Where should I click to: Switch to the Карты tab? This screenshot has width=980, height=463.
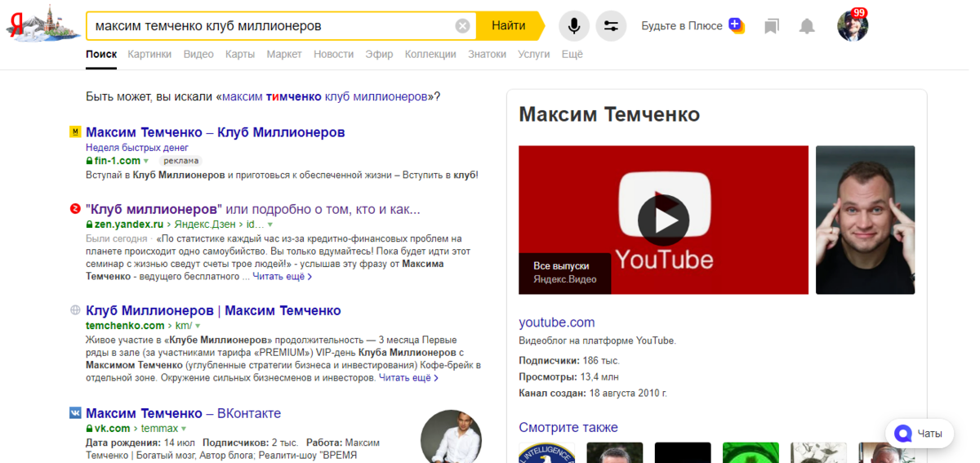point(240,54)
